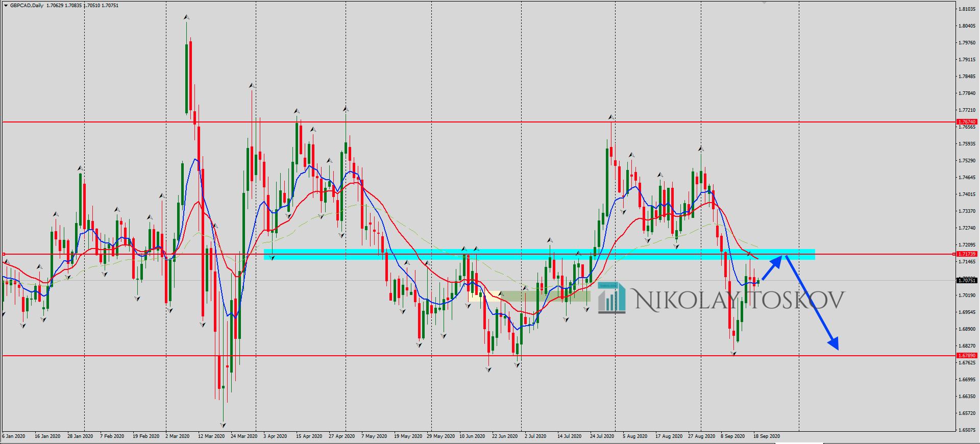Click the 22 Jun 2020 date label
This screenshot has width=980, height=444.
[505, 436]
